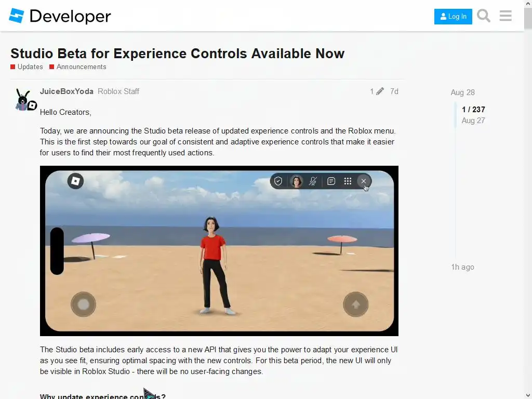Open the Updates category tag
532x399 pixels.
(x=27, y=67)
